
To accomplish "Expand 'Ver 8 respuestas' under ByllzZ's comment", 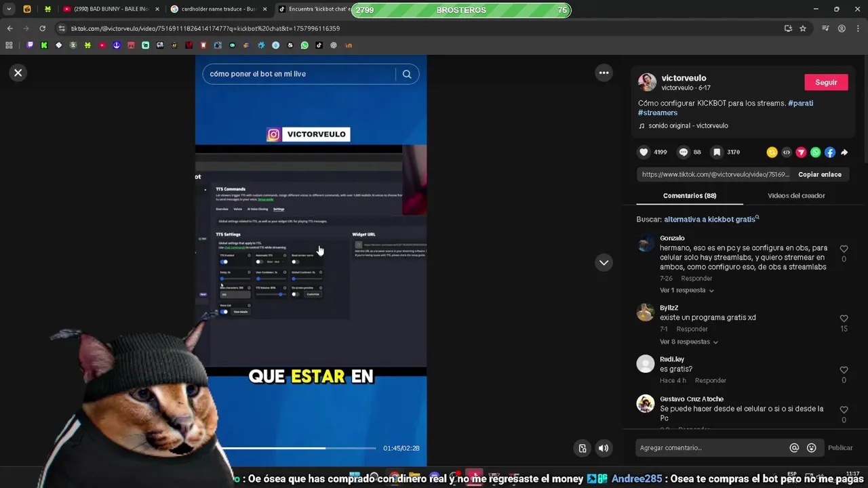I will click(688, 342).
